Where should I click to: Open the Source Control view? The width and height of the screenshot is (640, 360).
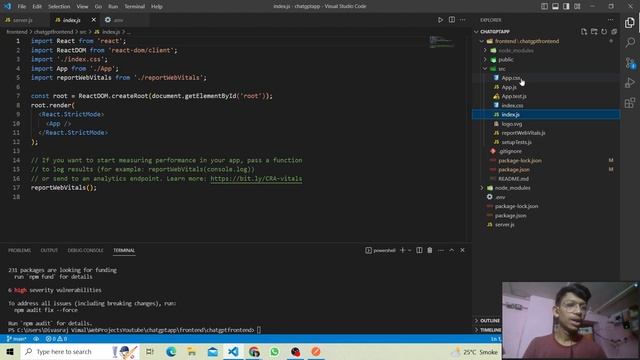click(630, 63)
